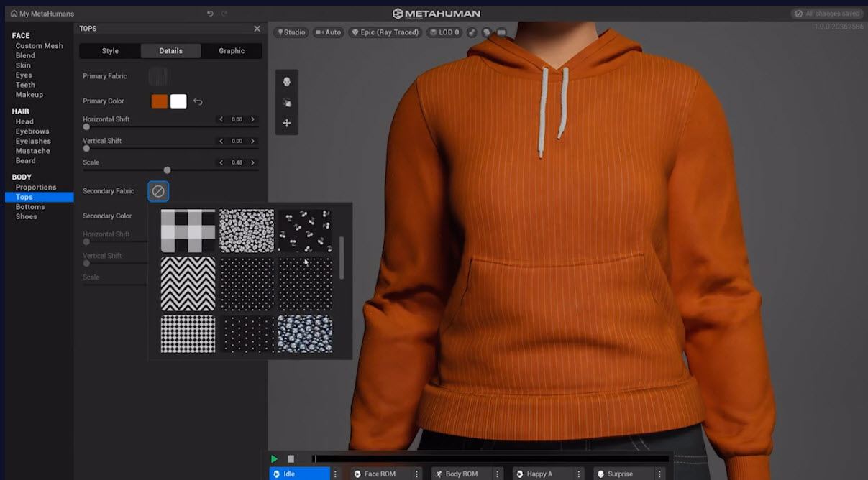Increase Scale value with right arrow
The width and height of the screenshot is (868, 480).
(x=252, y=162)
